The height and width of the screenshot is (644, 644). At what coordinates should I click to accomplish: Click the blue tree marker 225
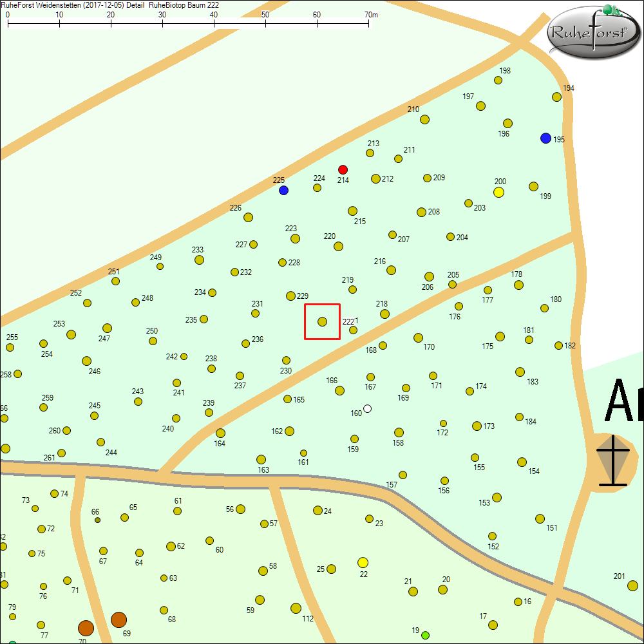[283, 190]
